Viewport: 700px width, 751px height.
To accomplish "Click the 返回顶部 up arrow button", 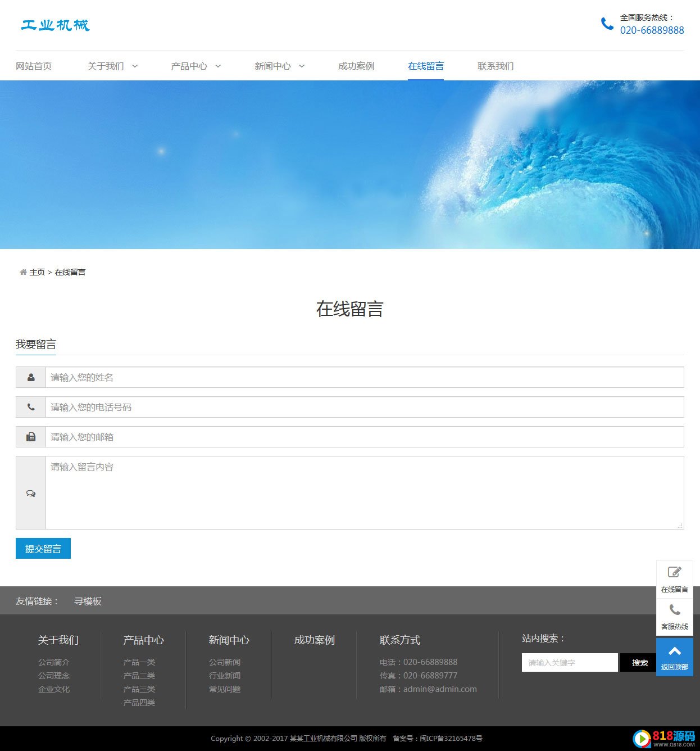I will 675,657.
